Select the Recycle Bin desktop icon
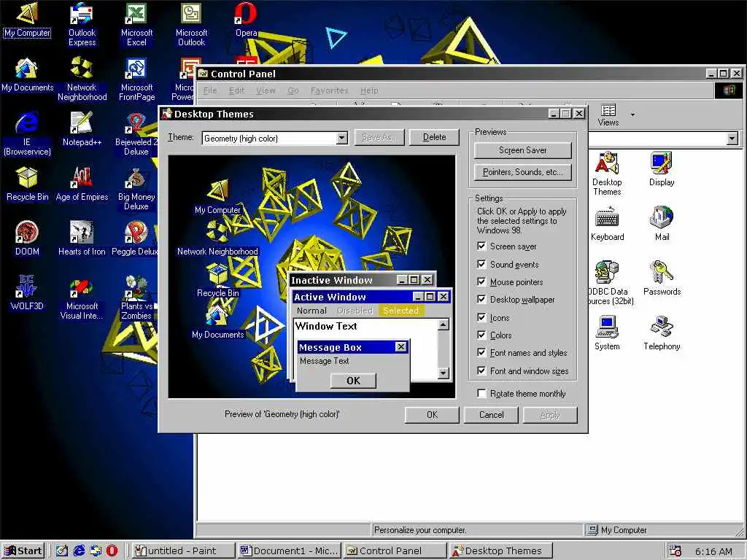This screenshot has height=560, width=747. [27, 184]
